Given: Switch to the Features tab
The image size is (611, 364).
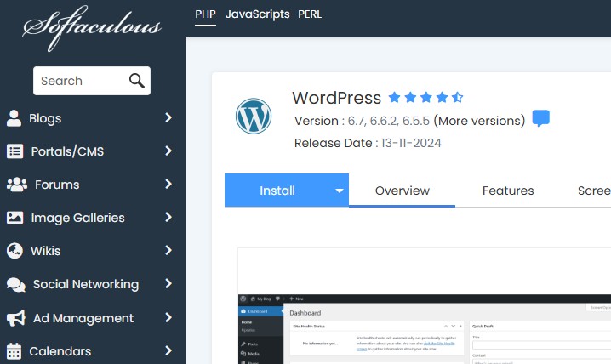Looking at the screenshot, I should tap(508, 191).
